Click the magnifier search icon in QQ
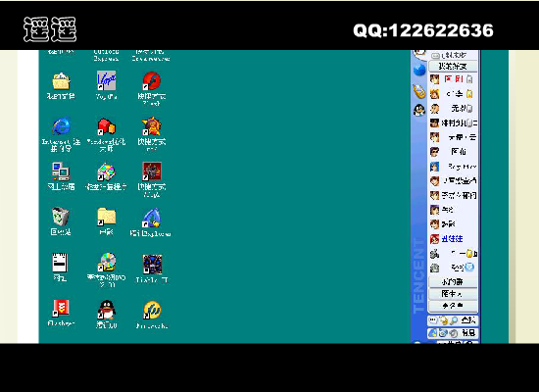The image size is (539, 392). coord(454,320)
